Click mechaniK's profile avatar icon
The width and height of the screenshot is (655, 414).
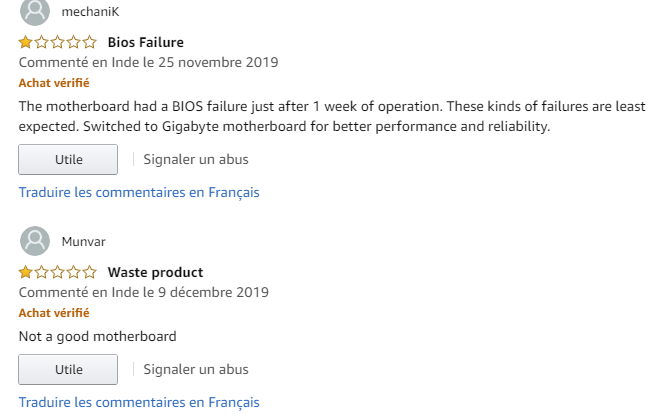click(34, 12)
